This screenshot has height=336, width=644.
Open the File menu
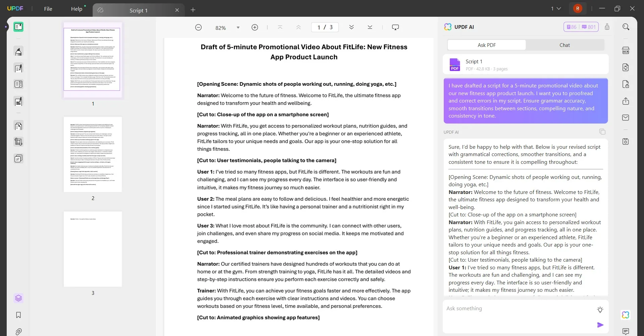point(48,9)
